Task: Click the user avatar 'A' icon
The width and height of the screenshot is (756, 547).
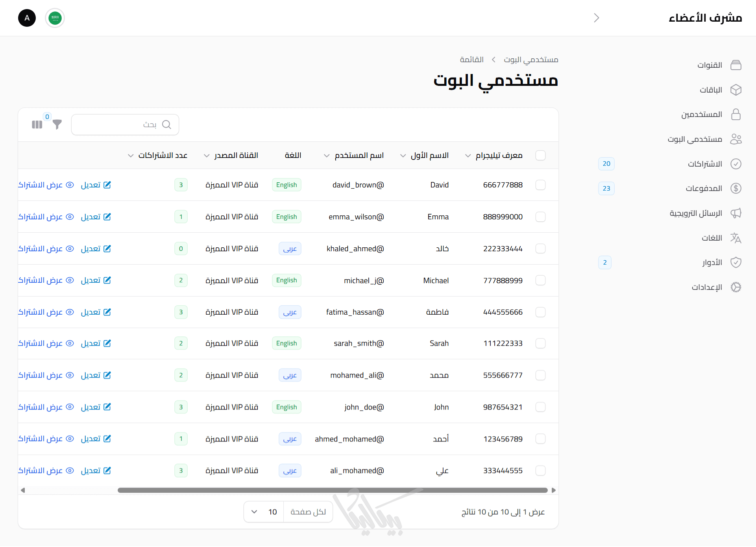Action: point(27,18)
